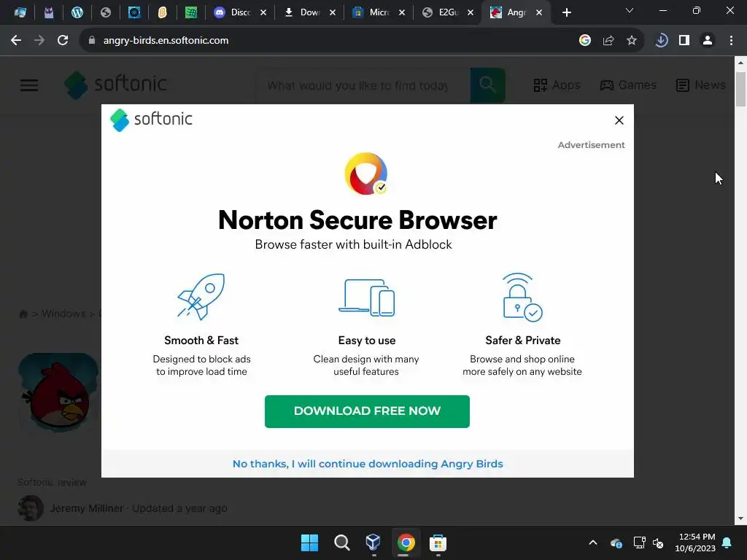This screenshot has height=560, width=747.
Task: Continue downloading Angry Birds link
Action: tap(368, 464)
